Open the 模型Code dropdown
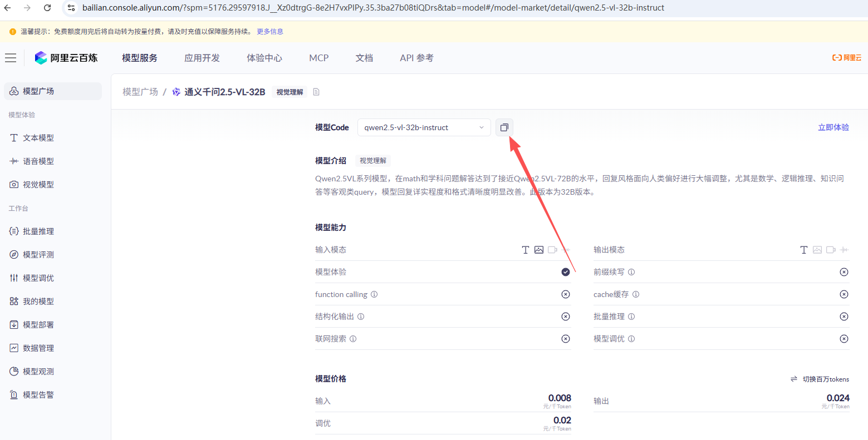 [424, 127]
